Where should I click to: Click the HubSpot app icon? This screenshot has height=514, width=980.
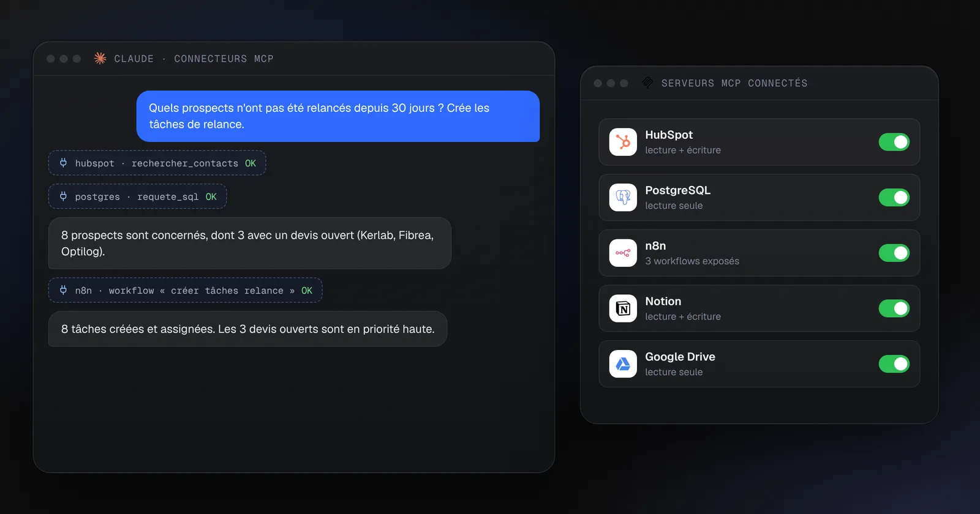(623, 142)
